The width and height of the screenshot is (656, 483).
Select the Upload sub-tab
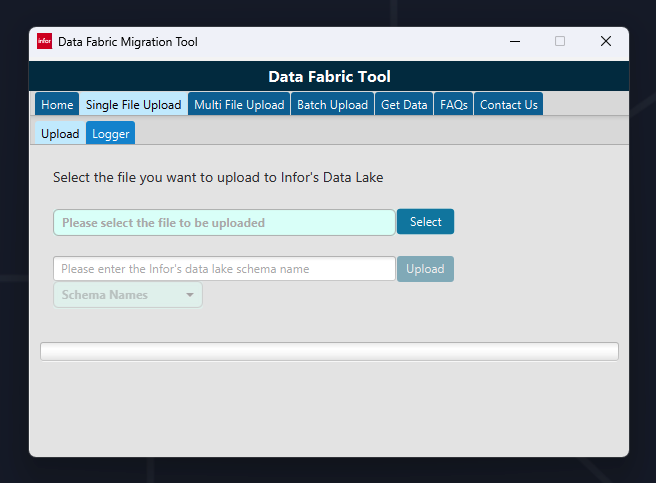60,133
